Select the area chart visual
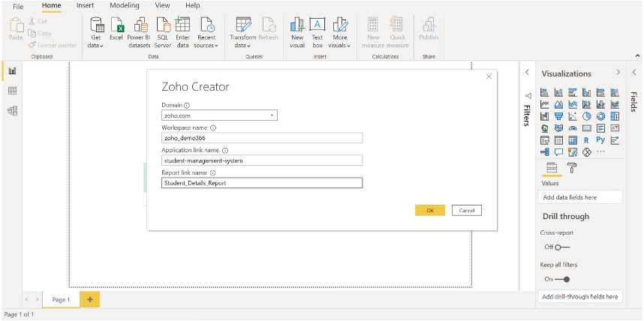644x321 pixels. (558, 104)
